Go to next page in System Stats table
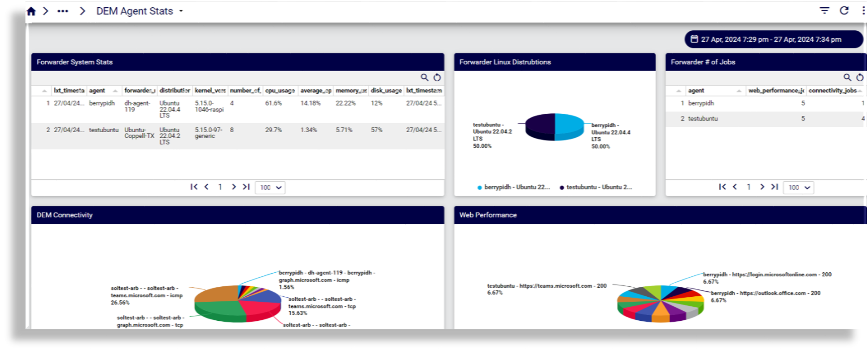Screen dimensions: 868x352 click(x=234, y=187)
